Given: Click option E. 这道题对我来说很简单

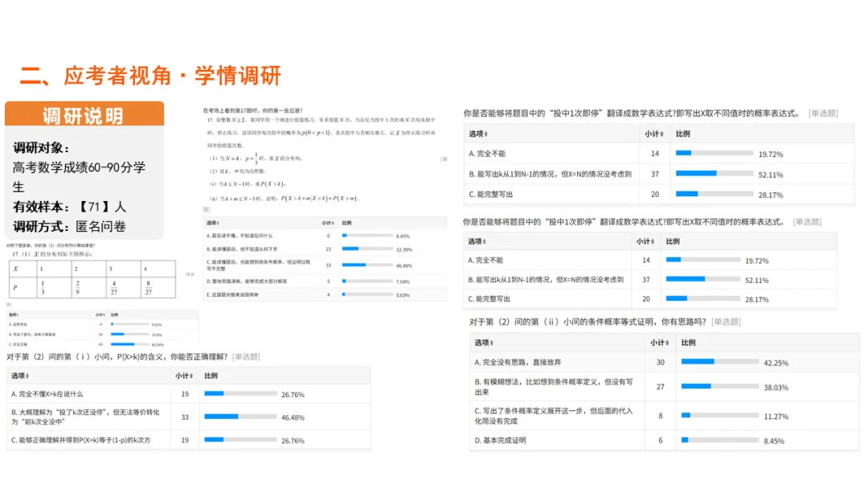Looking at the screenshot, I should pyautogui.click(x=232, y=294).
